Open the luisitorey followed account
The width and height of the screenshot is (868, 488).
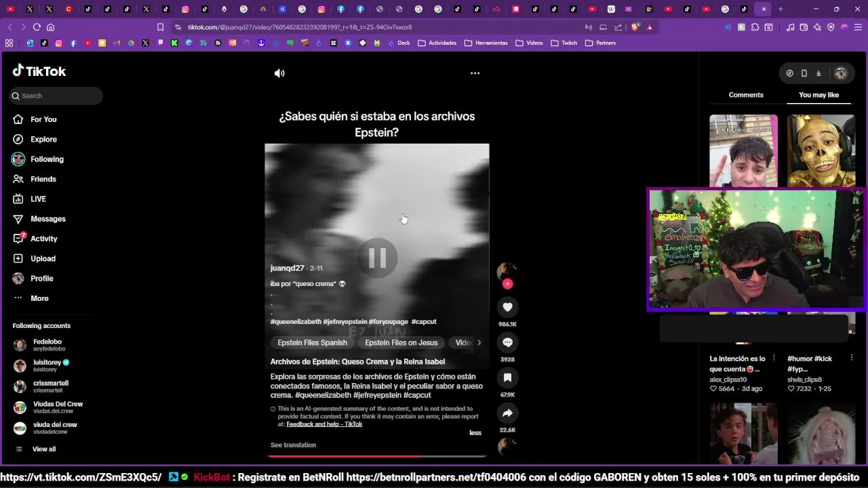point(47,366)
